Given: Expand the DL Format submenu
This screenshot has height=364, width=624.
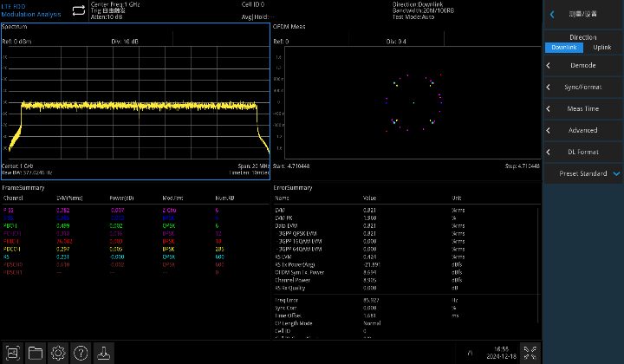Looking at the screenshot, I should point(583,152).
